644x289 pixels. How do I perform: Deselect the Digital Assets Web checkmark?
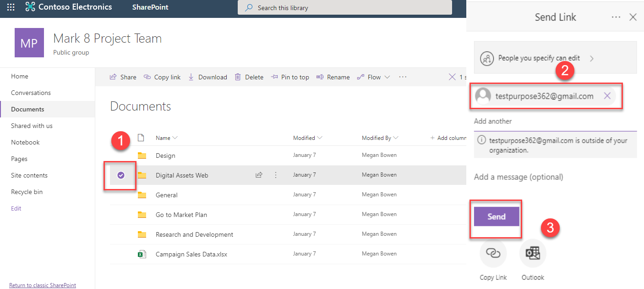pyautogui.click(x=121, y=175)
